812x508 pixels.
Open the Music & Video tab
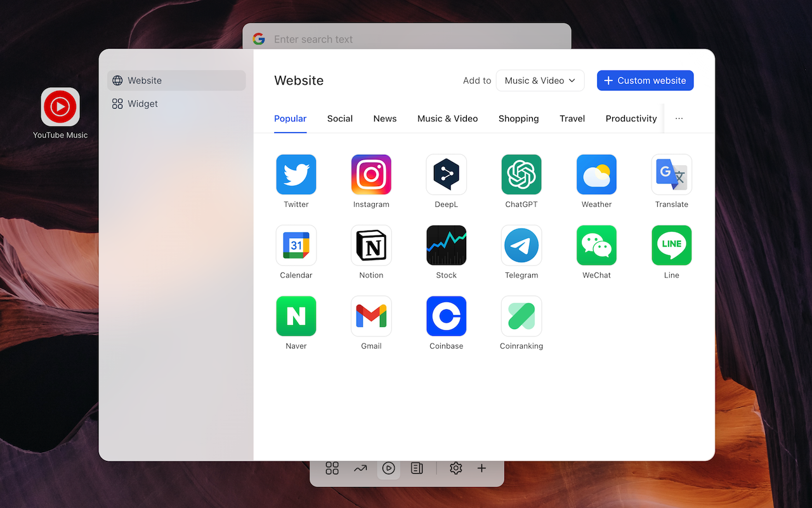[x=448, y=119]
